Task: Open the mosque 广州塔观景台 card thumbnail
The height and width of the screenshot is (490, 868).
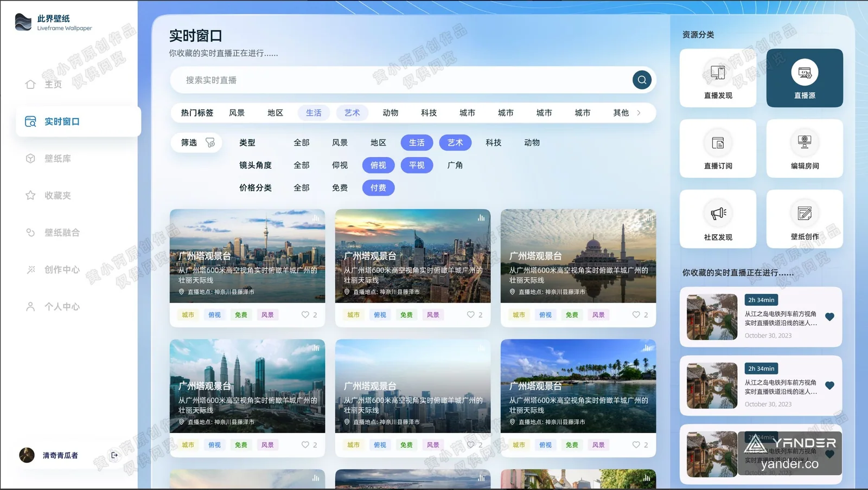Action: coord(578,256)
